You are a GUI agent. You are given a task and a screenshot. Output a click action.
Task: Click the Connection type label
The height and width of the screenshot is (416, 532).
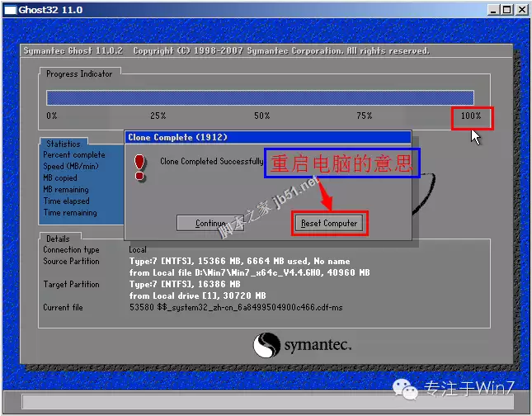pos(71,249)
